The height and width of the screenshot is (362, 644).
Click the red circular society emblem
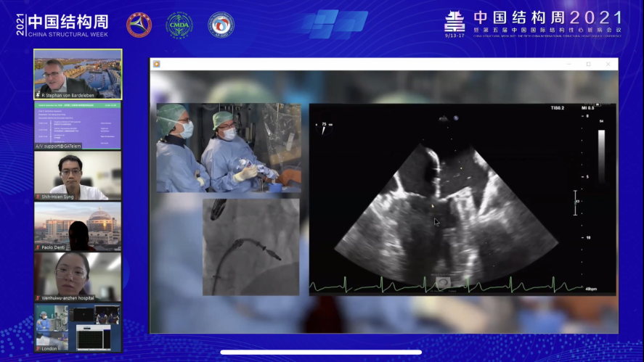pos(139,25)
